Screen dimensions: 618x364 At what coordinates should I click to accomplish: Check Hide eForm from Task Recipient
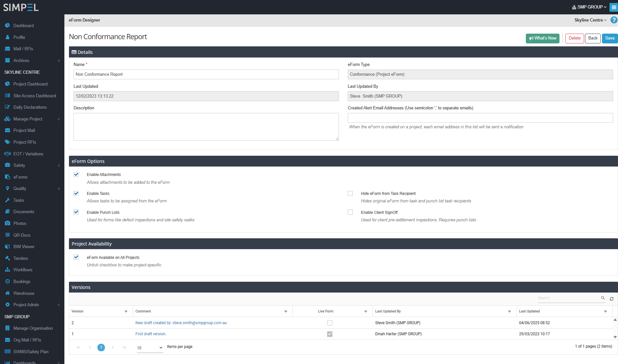click(x=350, y=193)
